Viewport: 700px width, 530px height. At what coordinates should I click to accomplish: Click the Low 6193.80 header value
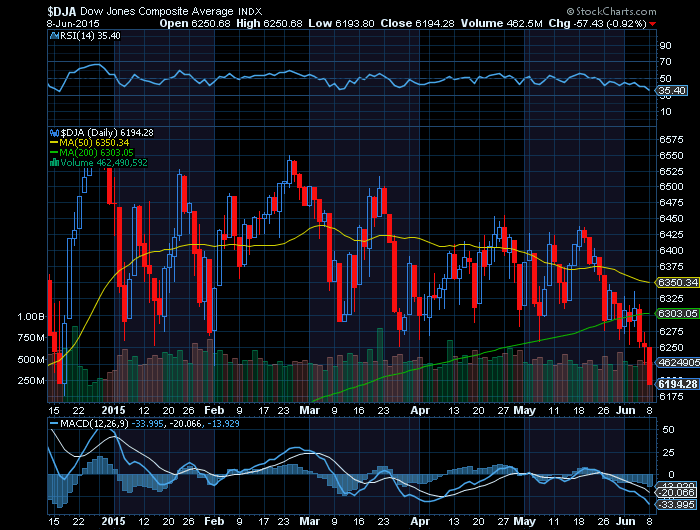(342, 24)
